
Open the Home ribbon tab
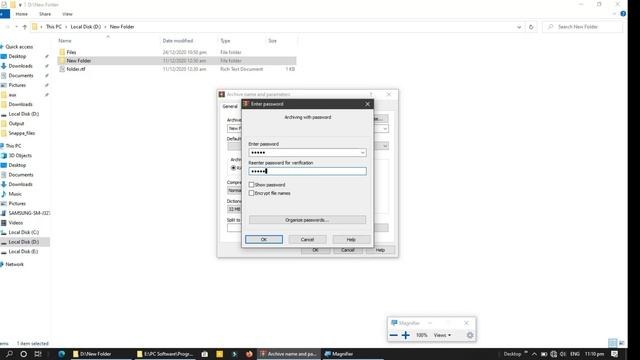[22, 14]
